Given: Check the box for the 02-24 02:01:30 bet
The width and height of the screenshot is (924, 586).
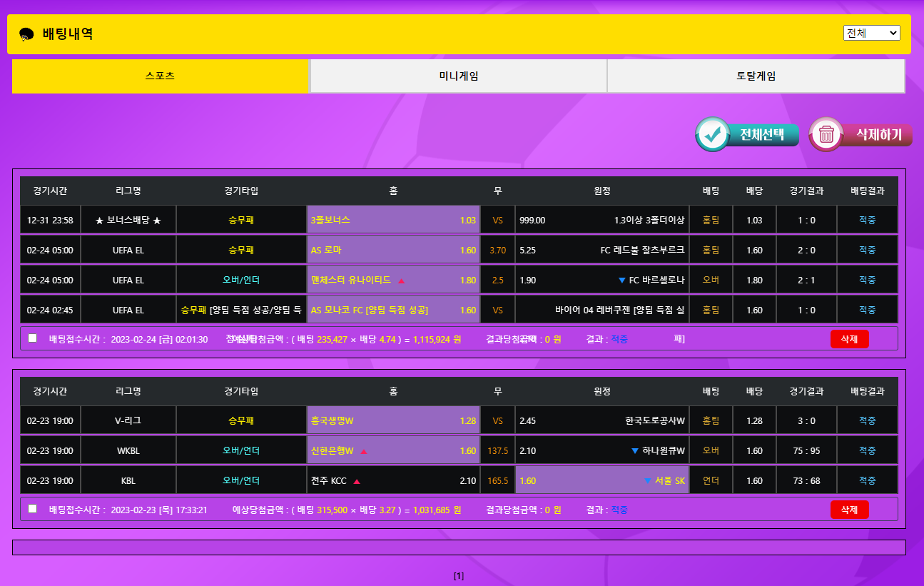Looking at the screenshot, I should coord(32,338).
